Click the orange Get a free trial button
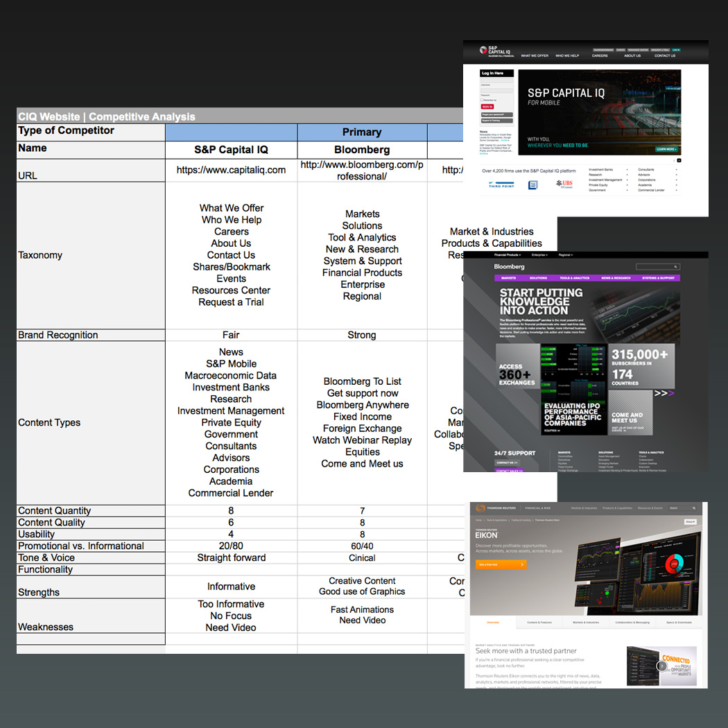 501,564
